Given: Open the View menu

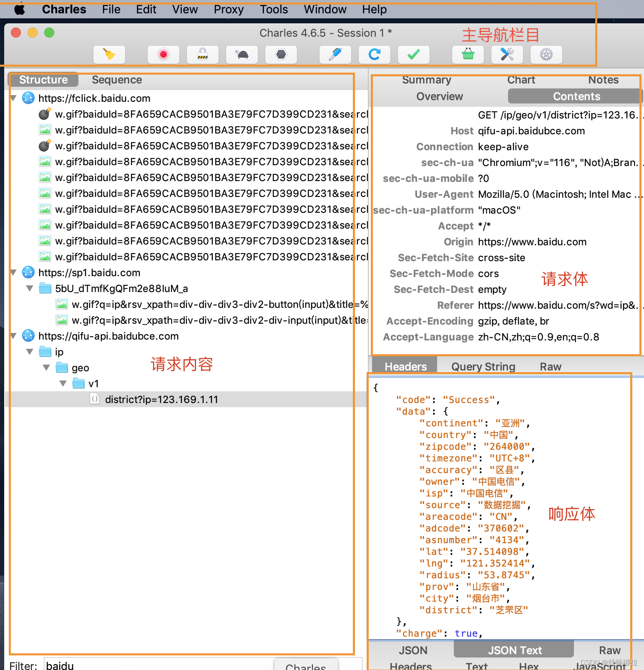Looking at the screenshot, I should point(185,9).
